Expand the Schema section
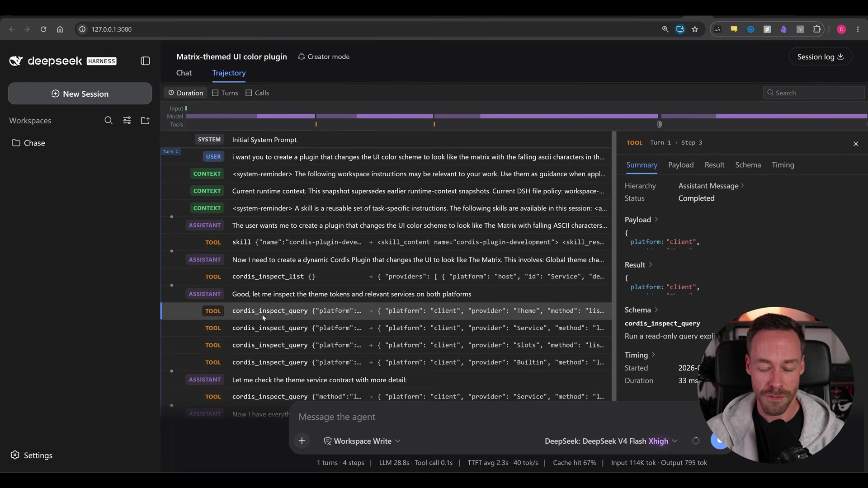The width and height of the screenshot is (868, 488). [641, 310]
